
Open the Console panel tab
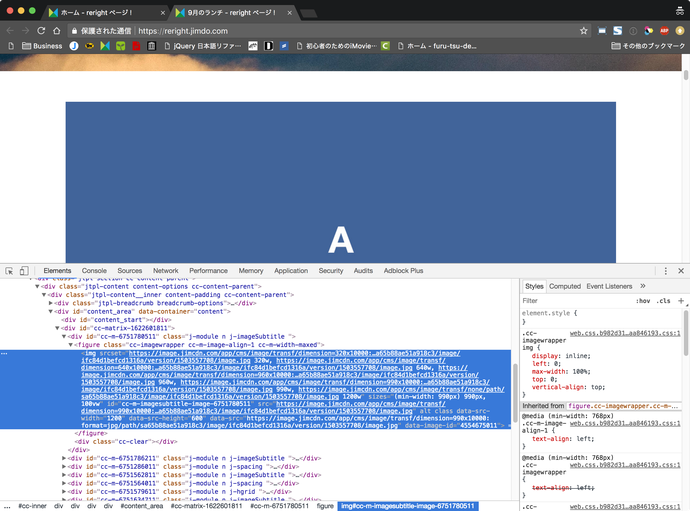coord(94,271)
